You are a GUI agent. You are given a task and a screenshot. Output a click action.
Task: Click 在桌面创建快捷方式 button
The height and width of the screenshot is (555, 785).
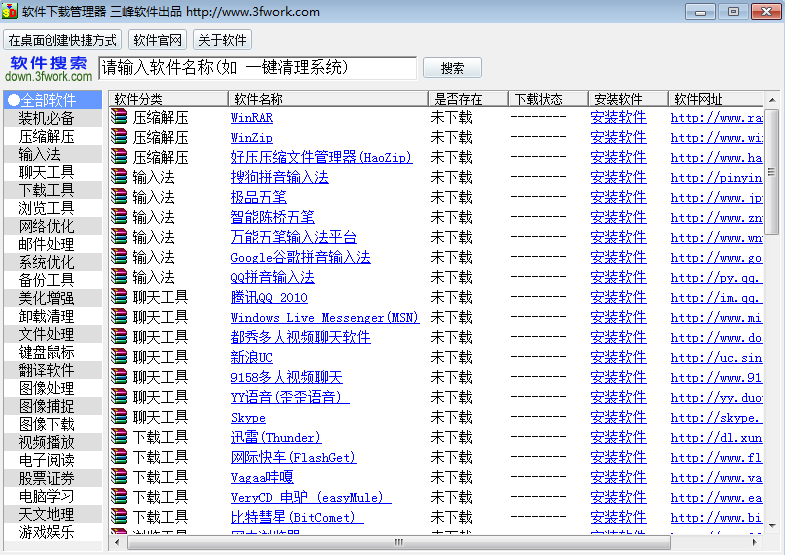pyautogui.click(x=63, y=40)
